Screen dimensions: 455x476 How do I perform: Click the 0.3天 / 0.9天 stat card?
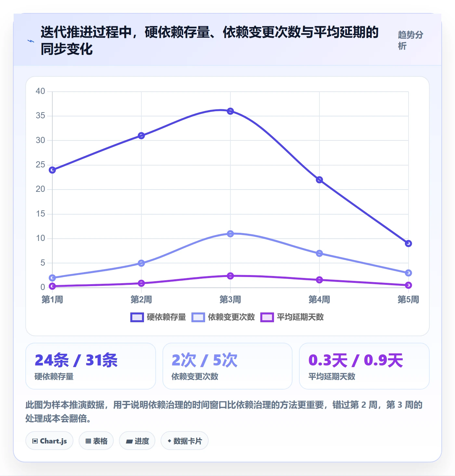364,366
